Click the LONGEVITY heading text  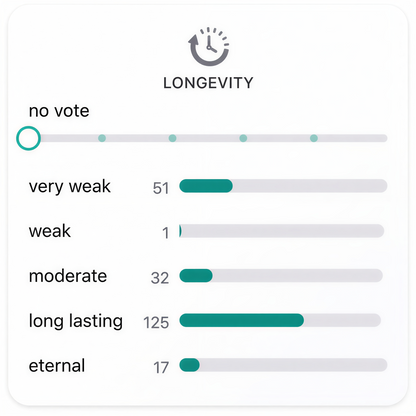[x=208, y=83]
